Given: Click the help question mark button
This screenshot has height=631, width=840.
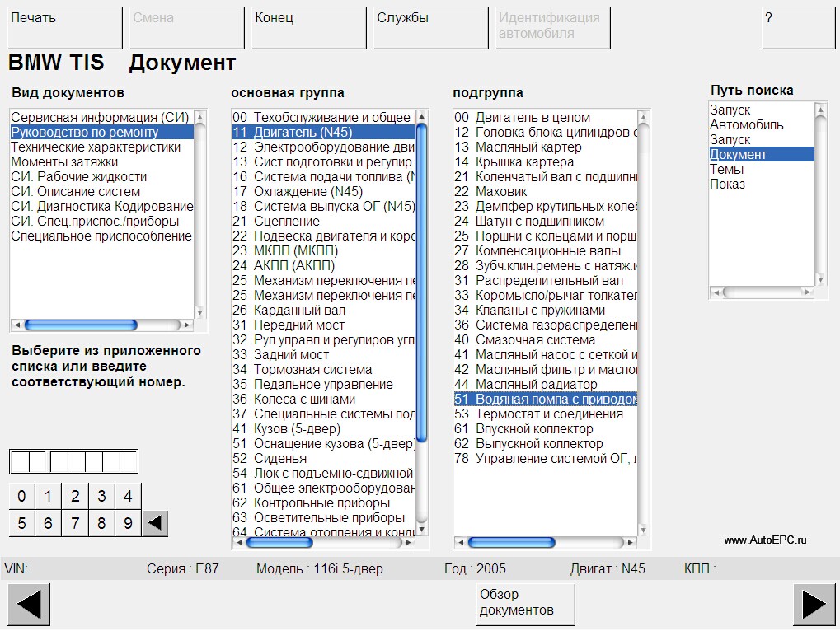Looking at the screenshot, I should [798, 27].
